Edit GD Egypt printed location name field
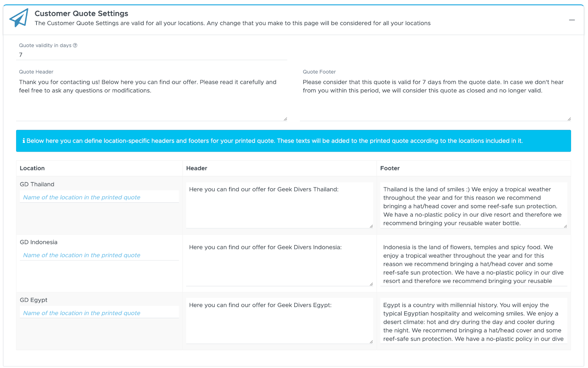This screenshot has height=368, width=588. [x=99, y=313]
